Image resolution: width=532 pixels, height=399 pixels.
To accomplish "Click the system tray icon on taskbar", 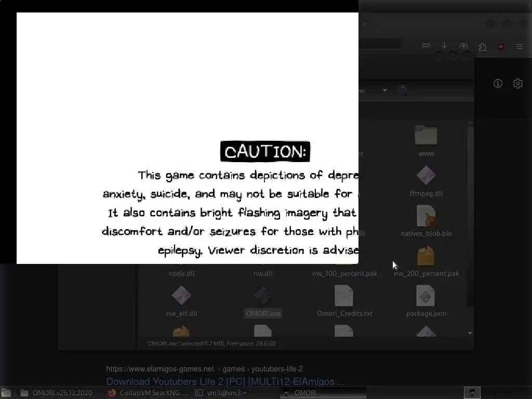I will (x=472, y=393).
